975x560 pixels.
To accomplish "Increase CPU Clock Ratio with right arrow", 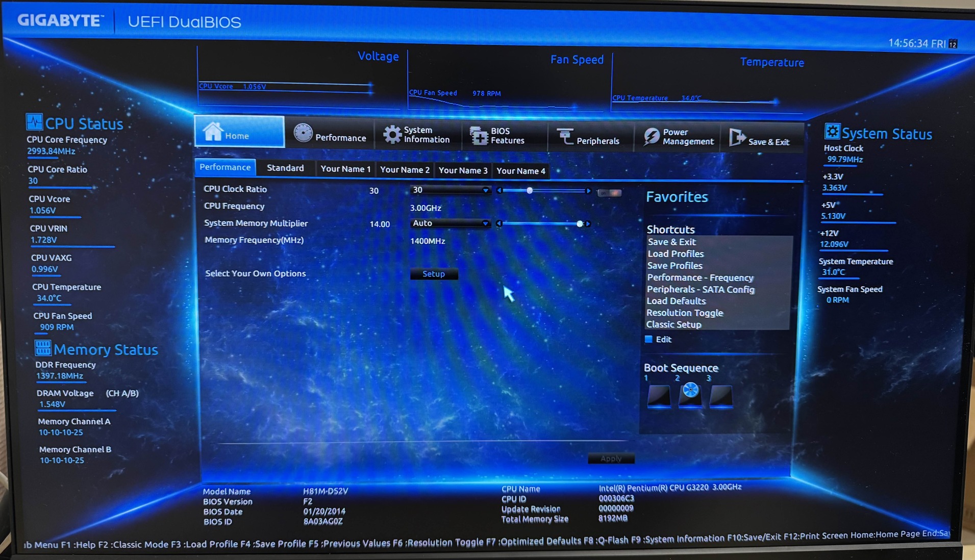I will click(x=589, y=191).
